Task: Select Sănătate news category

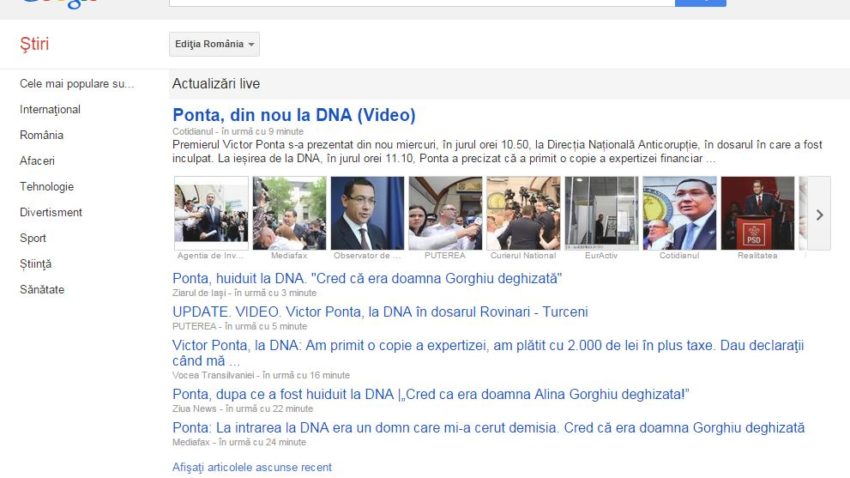Action: pos(42,289)
